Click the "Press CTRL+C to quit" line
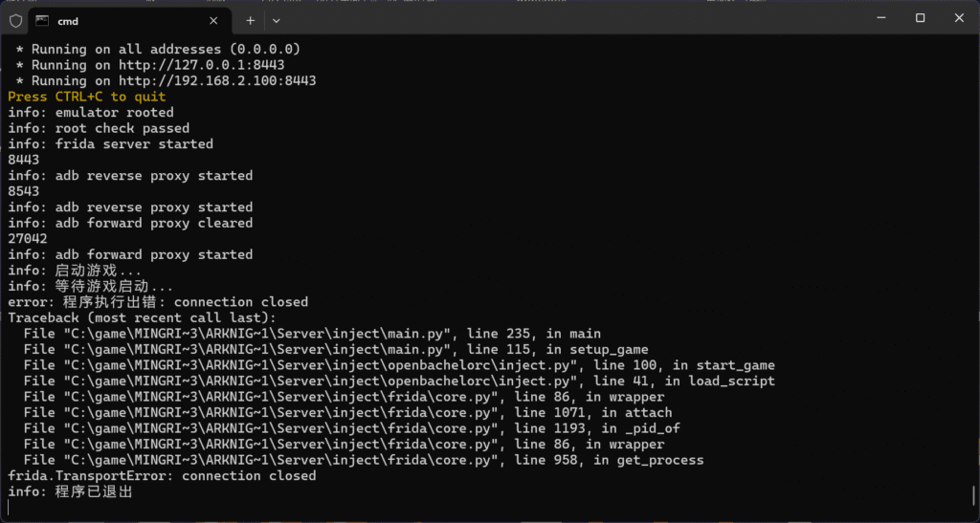This screenshot has height=523, width=980. point(87,97)
